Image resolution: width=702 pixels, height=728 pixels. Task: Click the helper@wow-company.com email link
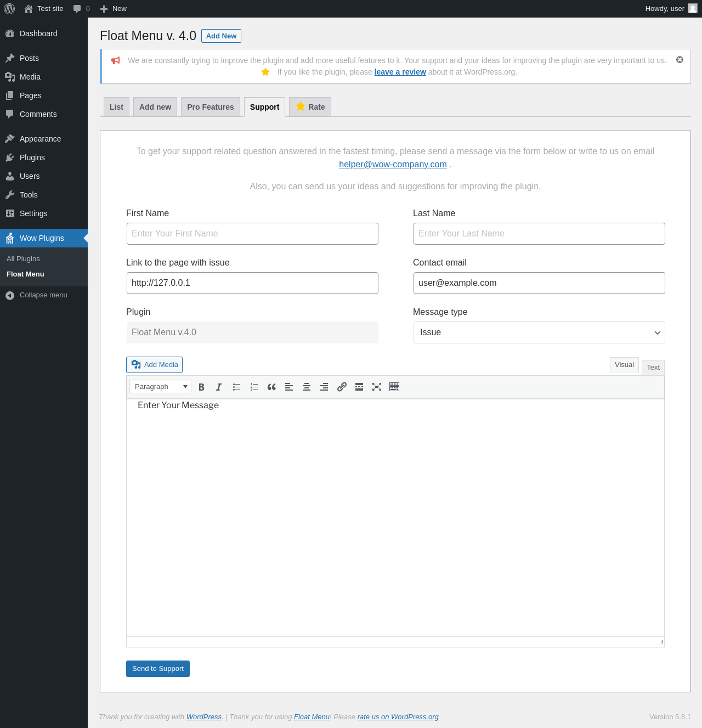pyautogui.click(x=393, y=165)
